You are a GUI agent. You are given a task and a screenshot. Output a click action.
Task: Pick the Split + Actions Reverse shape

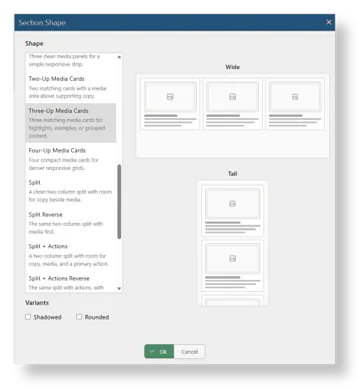point(71,283)
